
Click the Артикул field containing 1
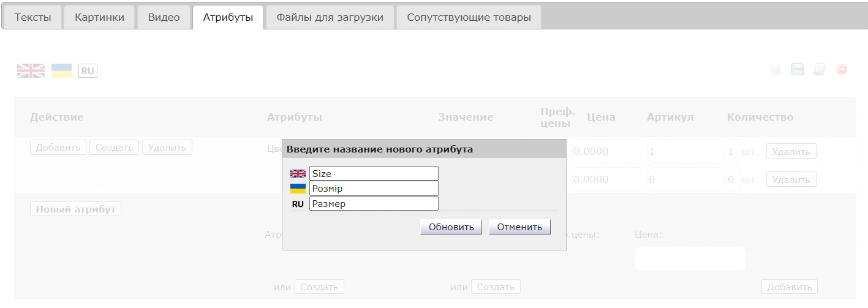[685, 151]
